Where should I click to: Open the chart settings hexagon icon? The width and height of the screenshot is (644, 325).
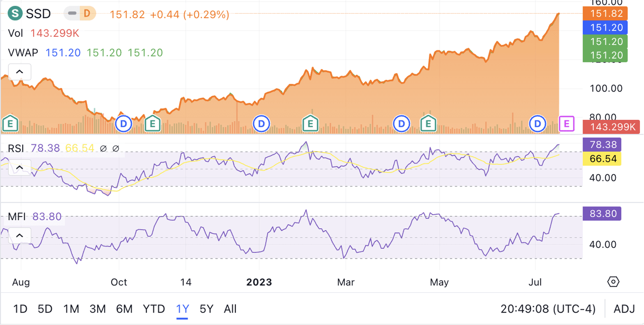(613, 282)
